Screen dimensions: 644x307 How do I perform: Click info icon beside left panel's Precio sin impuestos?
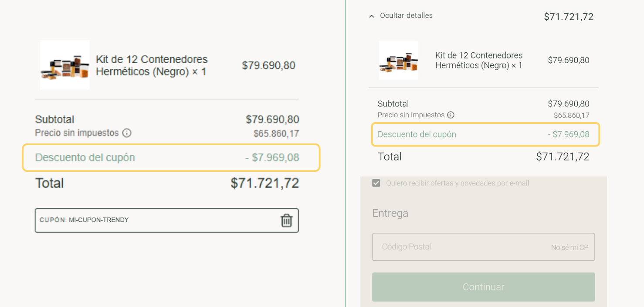pyautogui.click(x=127, y=133)
